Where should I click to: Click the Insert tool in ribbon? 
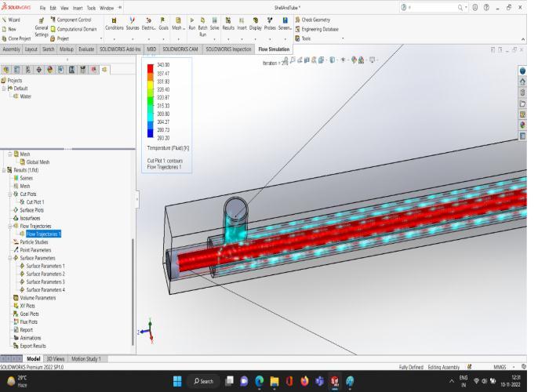point(242,24)
